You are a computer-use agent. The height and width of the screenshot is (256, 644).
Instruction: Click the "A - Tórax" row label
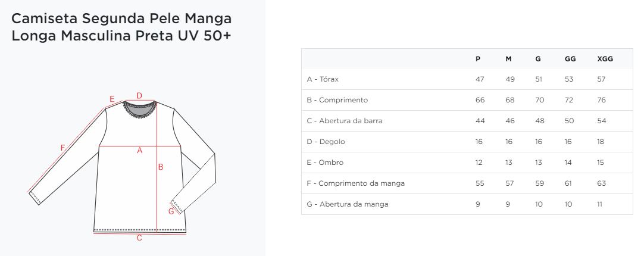point(323,79)
